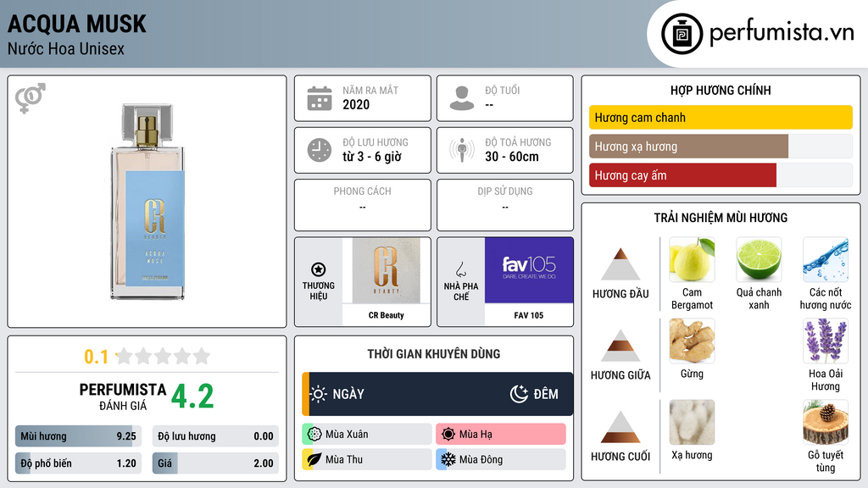Click the star badge icon above Thương hiệu

(x=319, y=269)
